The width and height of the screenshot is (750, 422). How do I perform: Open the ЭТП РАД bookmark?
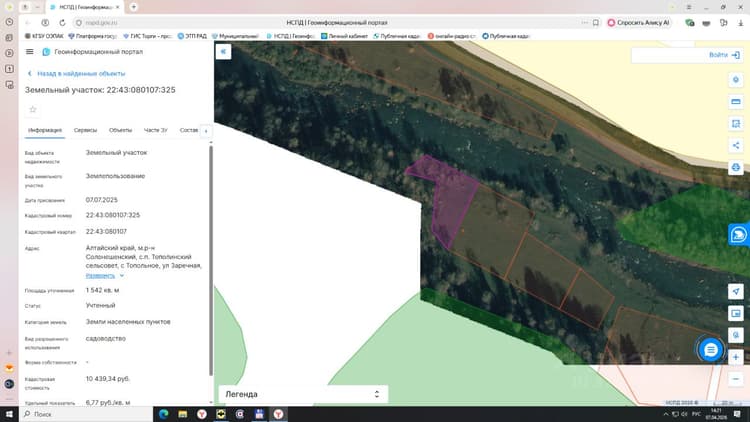click(192, 36)
